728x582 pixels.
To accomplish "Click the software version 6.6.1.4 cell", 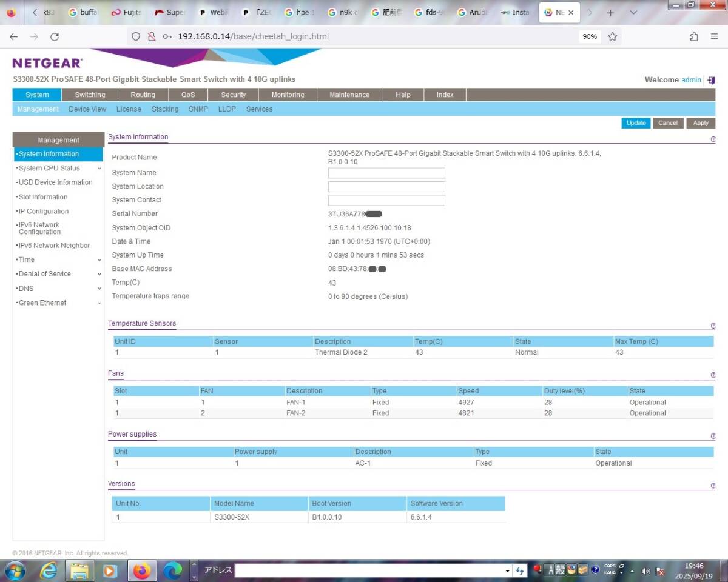I will point(421,518).
